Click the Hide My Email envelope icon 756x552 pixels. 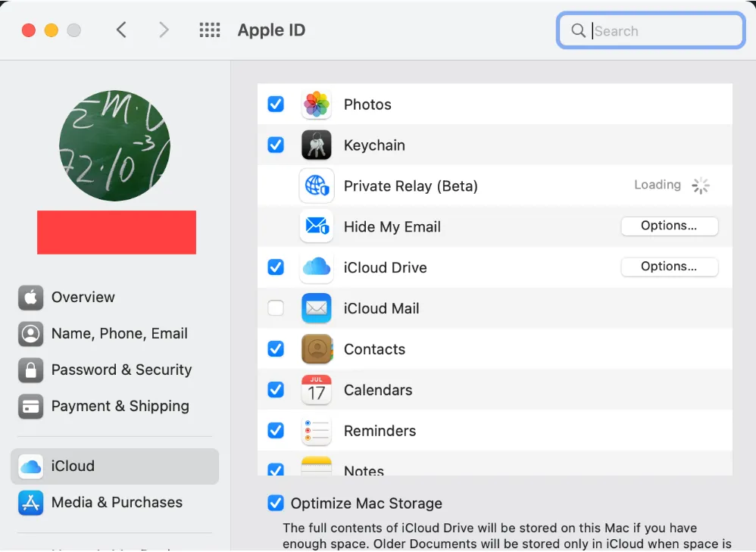pos(317,226)
